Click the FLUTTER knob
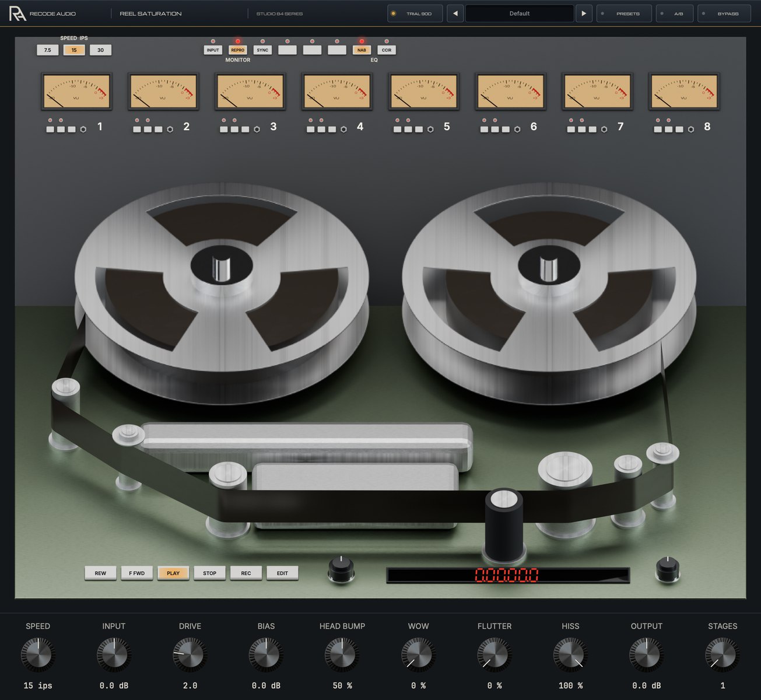Image resolution: width=761 pixels, height=700 pixels. (x=495, y=654)
